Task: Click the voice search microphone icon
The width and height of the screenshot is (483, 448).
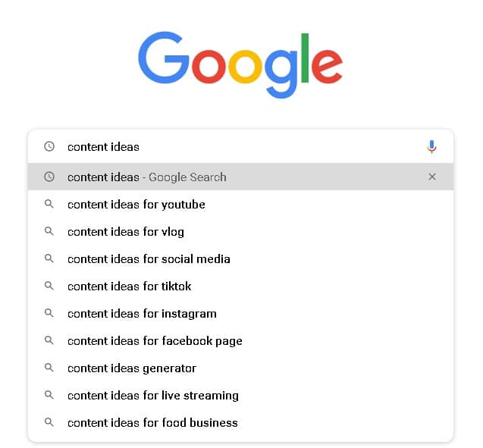Action: tap(431, 147)
